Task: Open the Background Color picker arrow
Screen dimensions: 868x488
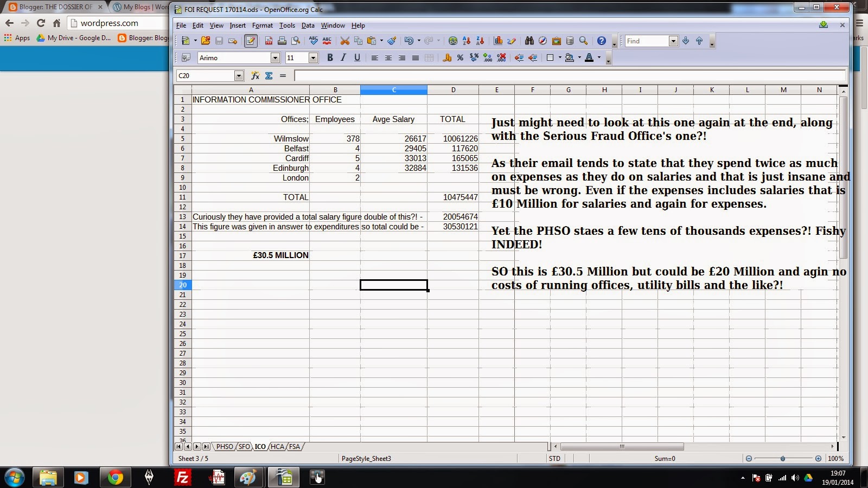Action: point(579,58)
